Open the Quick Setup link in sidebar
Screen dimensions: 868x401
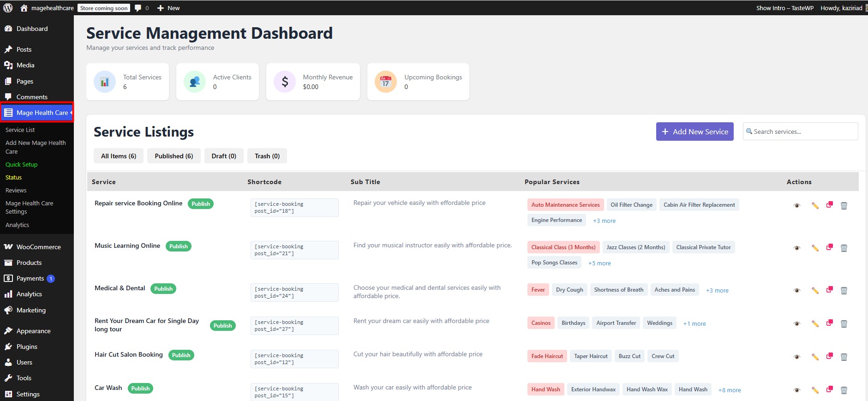(x=21, y=164)
